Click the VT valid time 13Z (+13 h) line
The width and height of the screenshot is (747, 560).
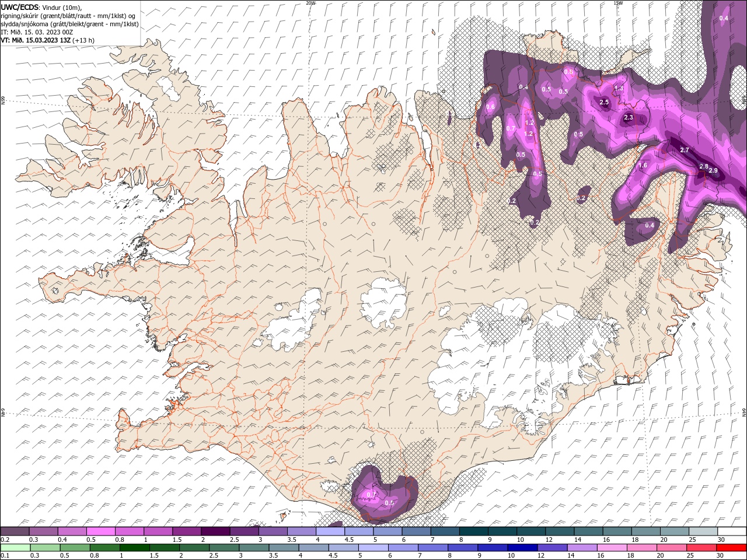coord(48,40)
